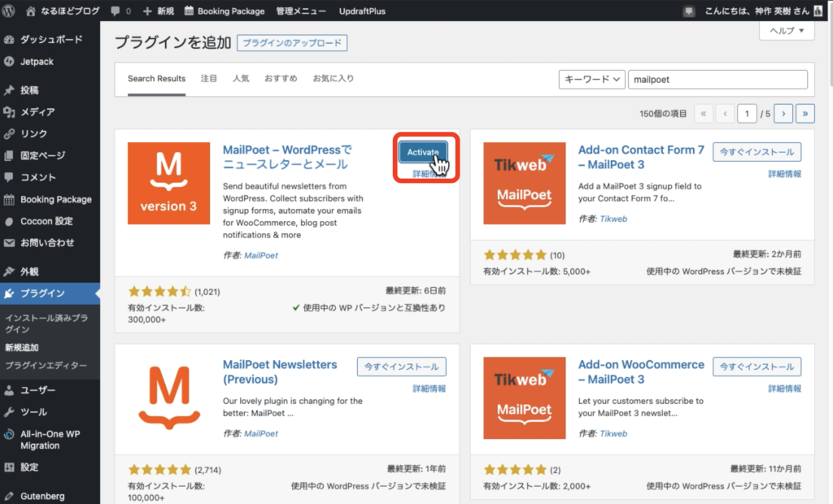
Task: Click the plugin search field containing mailpoet
Action: tap(717, 80)
